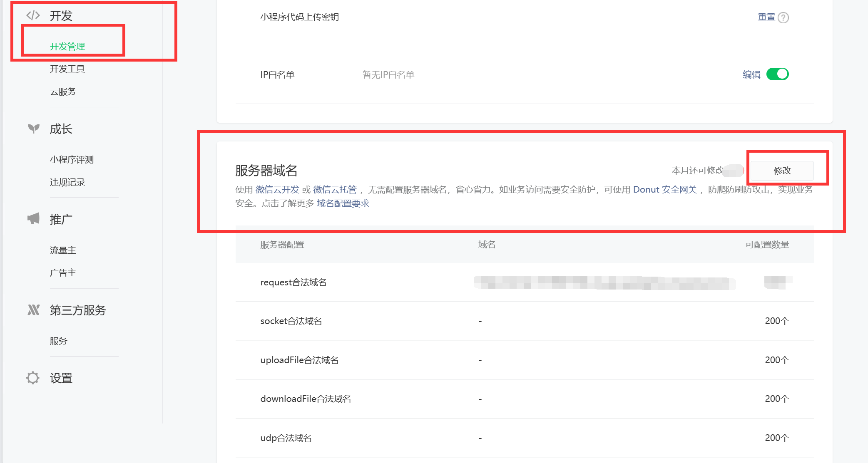Open 流量主 under 推广
The image size is (868, 463).
(63, 250)
